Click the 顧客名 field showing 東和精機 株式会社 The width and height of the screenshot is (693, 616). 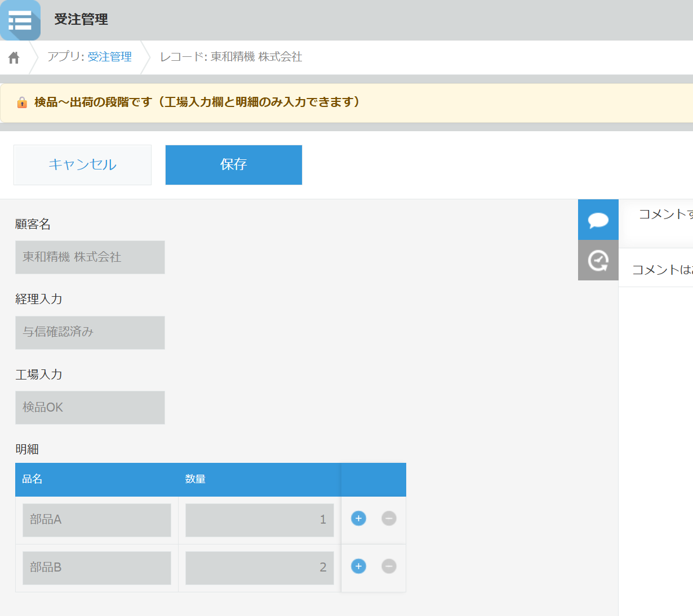tap(90, 257)
